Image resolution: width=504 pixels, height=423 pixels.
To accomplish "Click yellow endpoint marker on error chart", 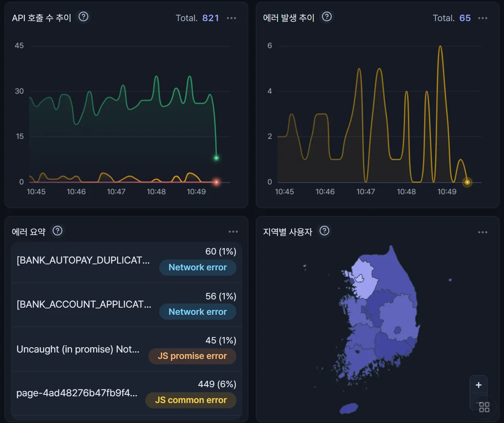I will (467, 182).
